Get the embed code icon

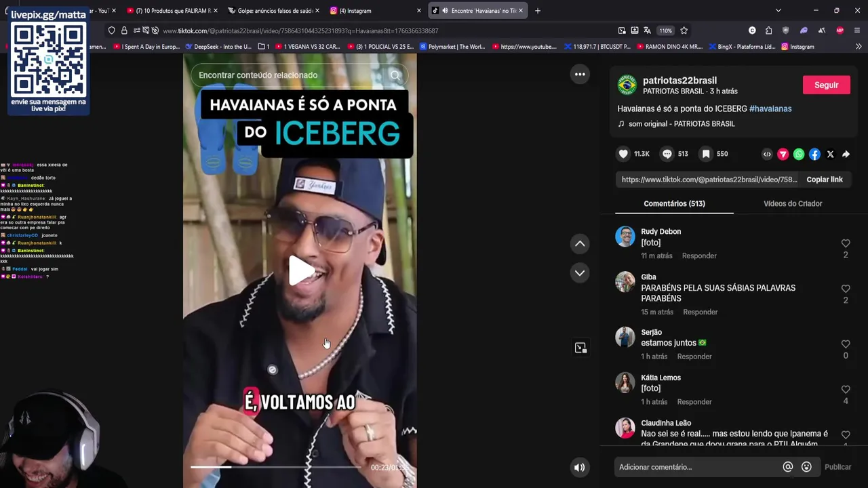[767, 155]
